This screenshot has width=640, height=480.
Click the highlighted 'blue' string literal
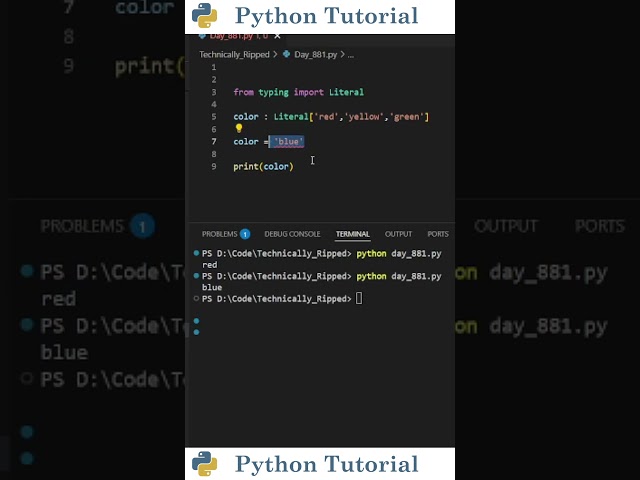tap(289, 142)
